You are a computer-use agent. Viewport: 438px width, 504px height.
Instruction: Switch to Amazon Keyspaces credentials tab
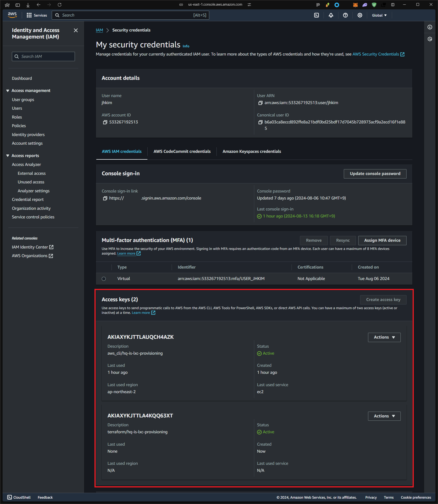tap(251, 151)
